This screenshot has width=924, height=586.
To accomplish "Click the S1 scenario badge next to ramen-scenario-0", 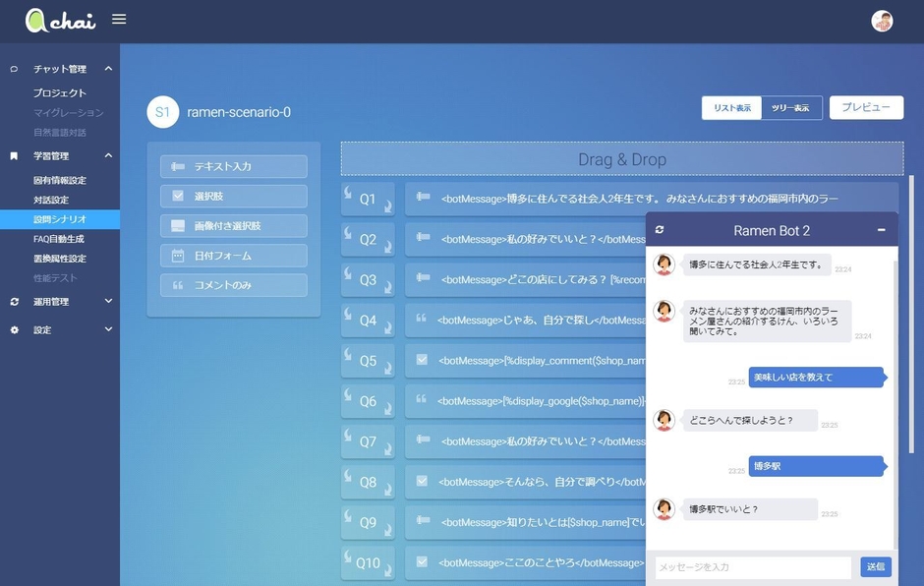I will tap(163, 112).
